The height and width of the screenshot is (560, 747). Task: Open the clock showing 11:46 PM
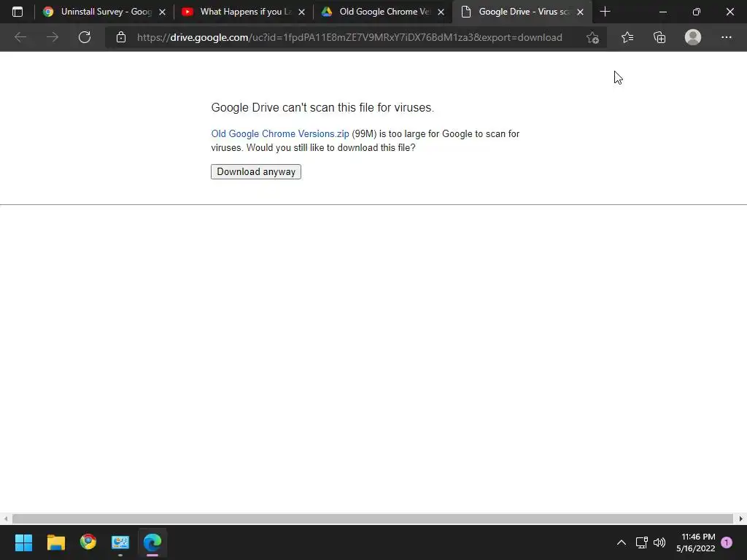point(695,542)
